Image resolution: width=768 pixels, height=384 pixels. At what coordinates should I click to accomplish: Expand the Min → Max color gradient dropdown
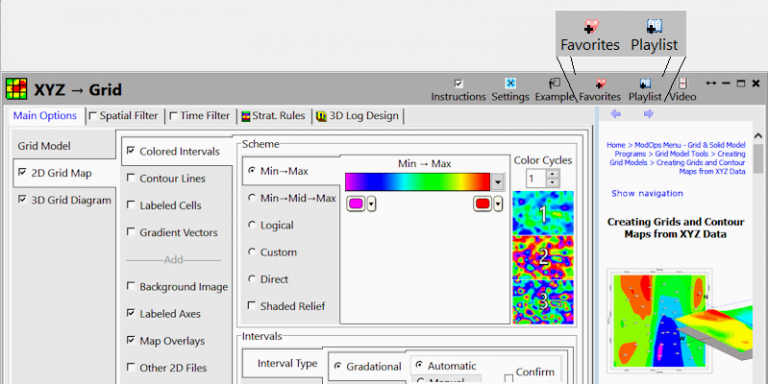click(498, 182)
